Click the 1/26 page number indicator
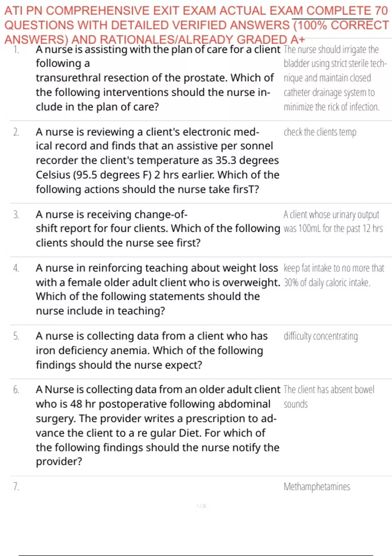This screenshot has height=556, width=392. [x=201, y=506]
